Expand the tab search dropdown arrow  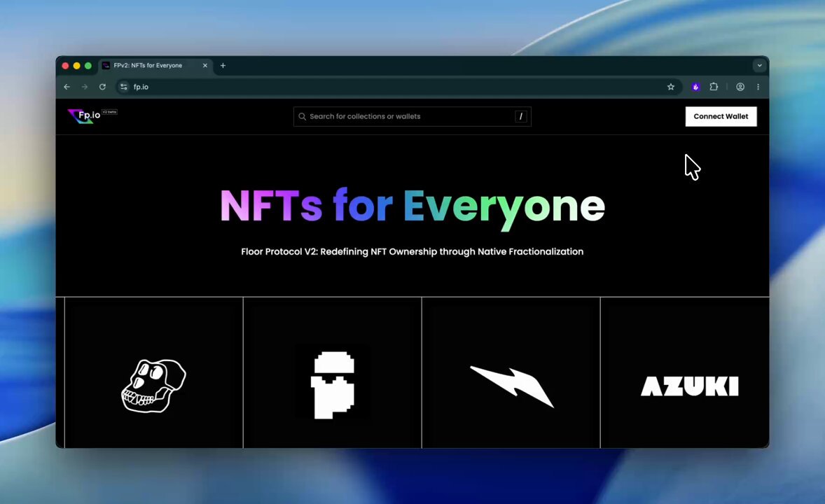tap(759, 66)
